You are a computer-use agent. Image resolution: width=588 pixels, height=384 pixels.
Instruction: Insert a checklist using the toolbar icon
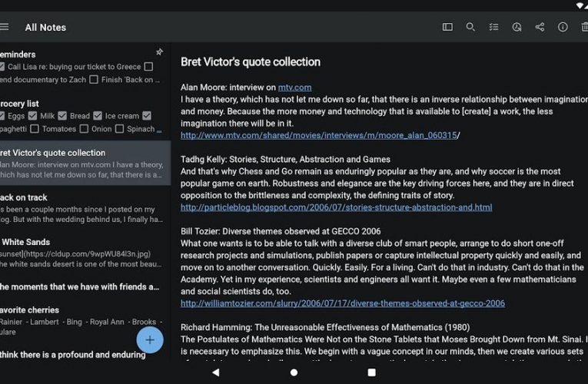click(493, 27)
